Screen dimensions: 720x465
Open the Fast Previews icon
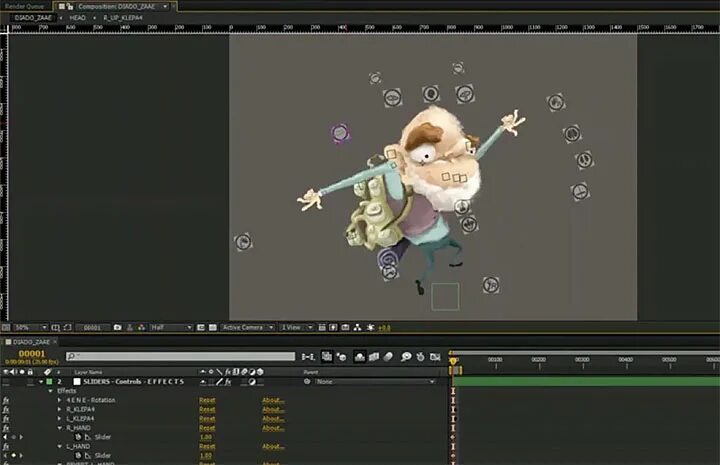(x=333, y=327)
